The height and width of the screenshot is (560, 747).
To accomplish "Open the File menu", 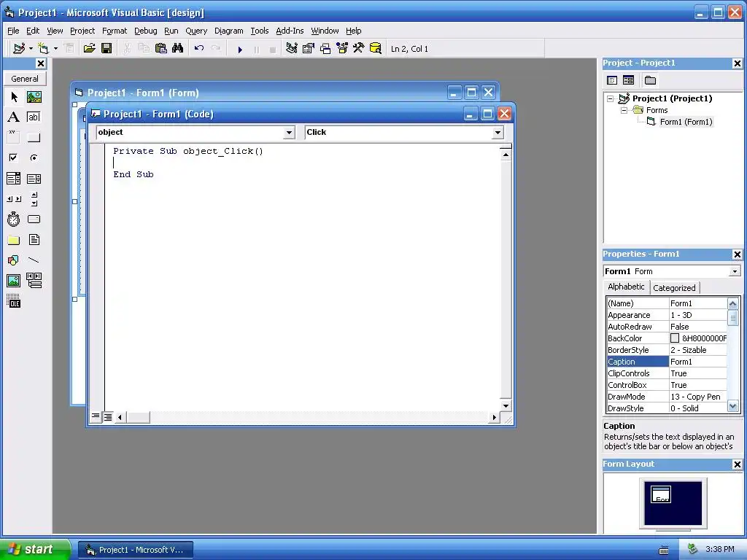I will click(x=13, y=31).
